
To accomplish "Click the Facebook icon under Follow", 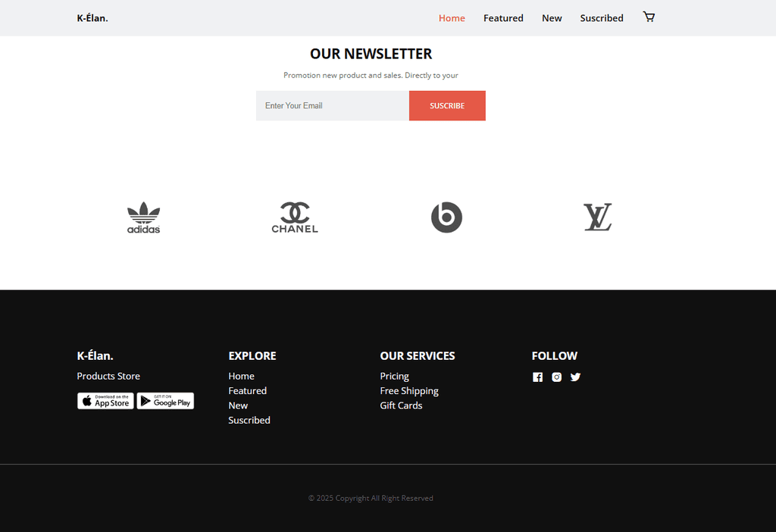I will point(537,377).
